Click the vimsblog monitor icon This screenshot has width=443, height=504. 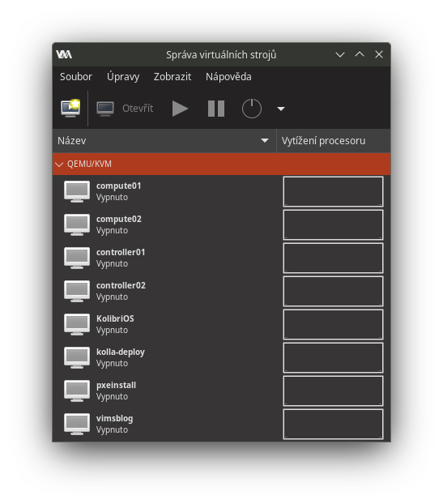coord(77,424)
